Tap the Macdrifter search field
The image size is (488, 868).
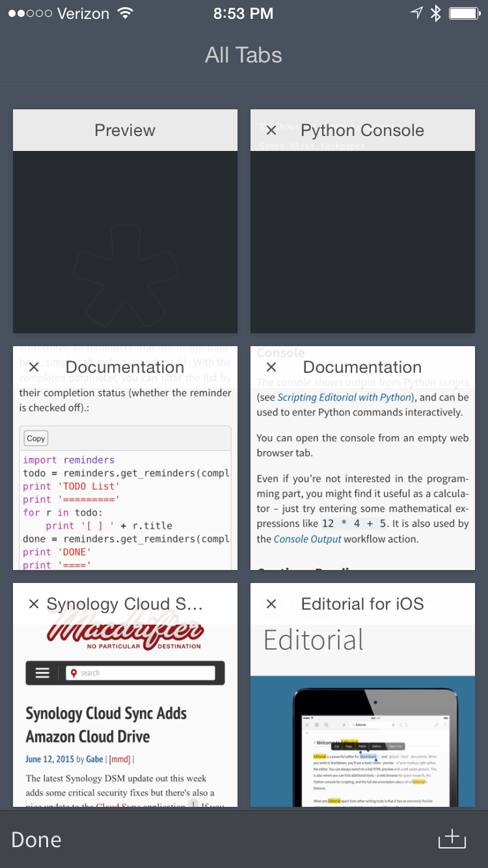click(x=140, y=673)
